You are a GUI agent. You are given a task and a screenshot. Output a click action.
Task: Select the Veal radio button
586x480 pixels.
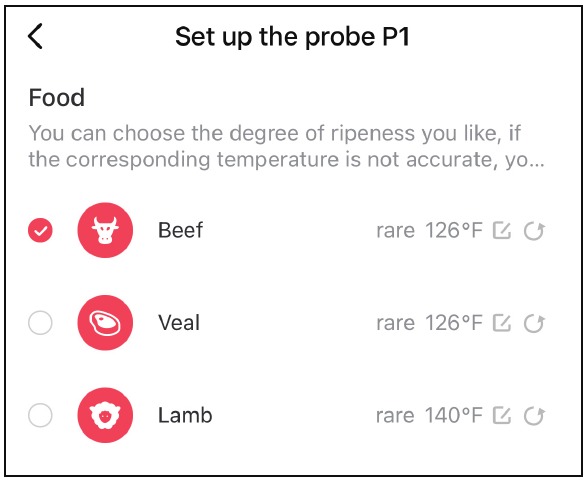pyautogui.click(x=40, y=323)
